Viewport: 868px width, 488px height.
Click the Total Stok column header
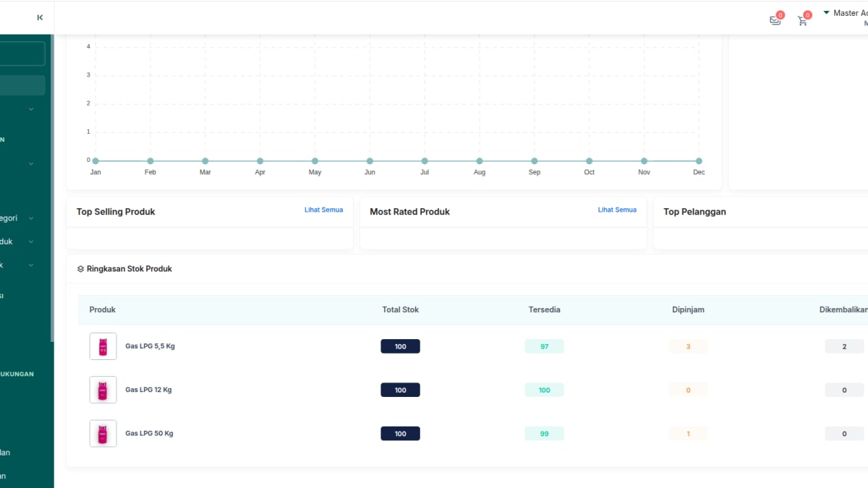(400, 309)
